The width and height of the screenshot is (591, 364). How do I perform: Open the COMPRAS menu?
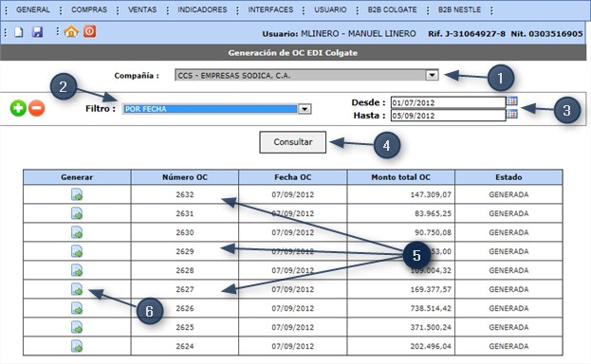click(89, 9)
